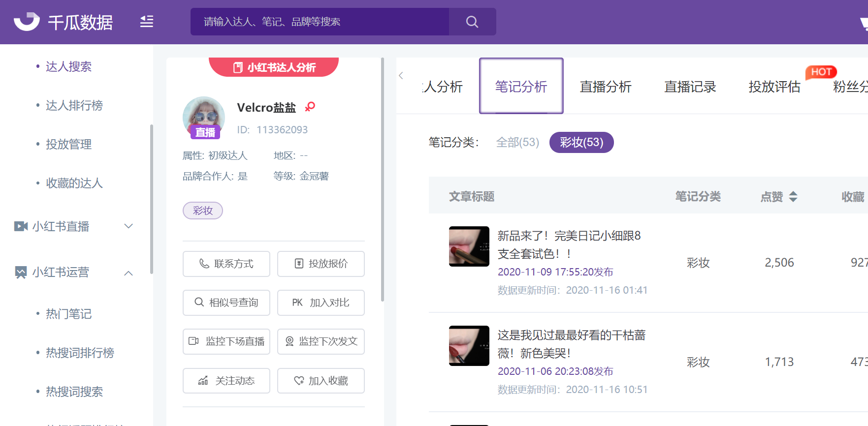The image size is (868, 426).
Task: Open 热搜词排行榜 in the sidebar
Action: [80, 353]
